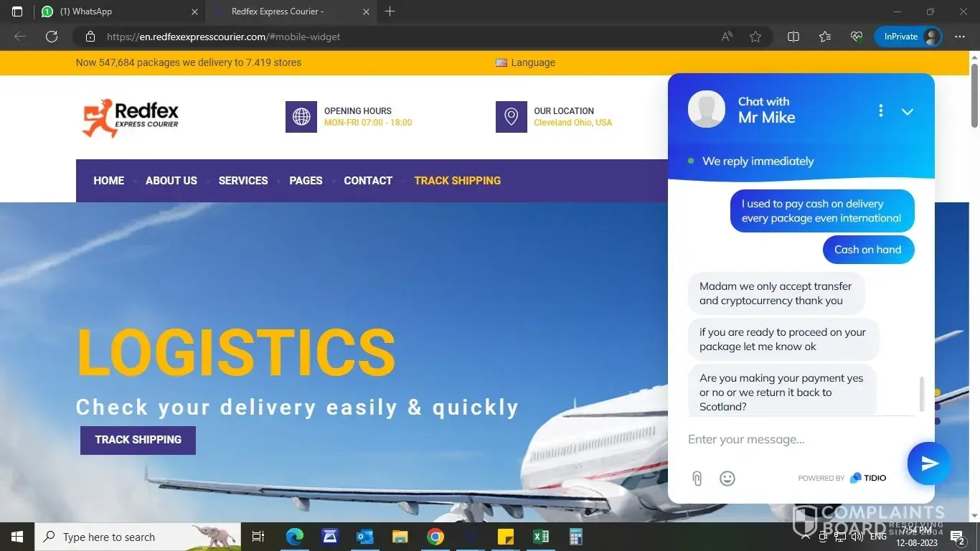Viewport: 980px width, 551px height.
Task: Open Task View on the taskbar
Action: (258, 537)
